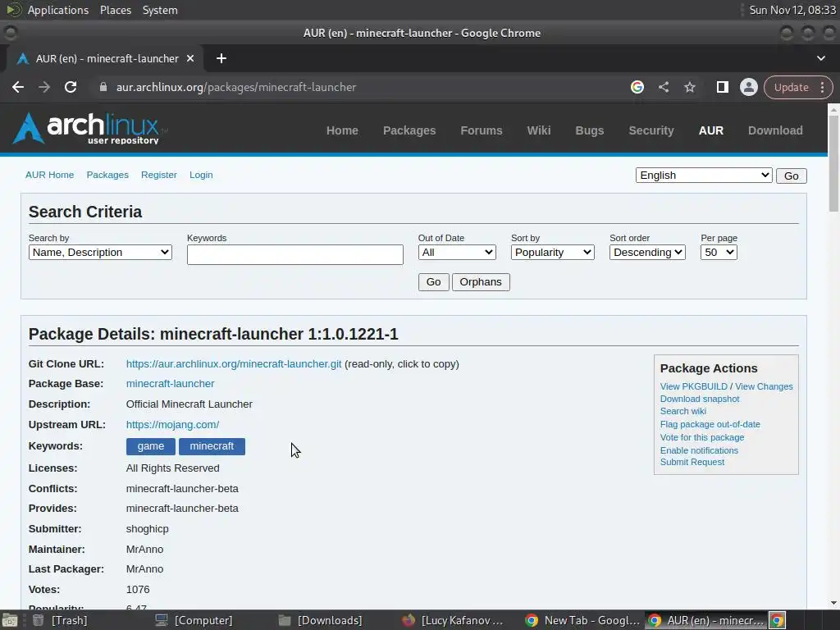Open Security in the Arch navigation bar
The height and width of the screenshot is (630, 840).
[651, 130]
